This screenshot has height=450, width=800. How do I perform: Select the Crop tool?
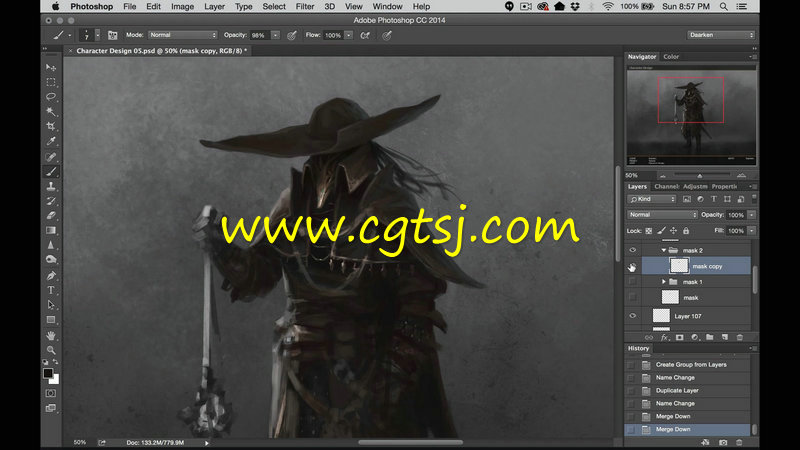[51, 126]
